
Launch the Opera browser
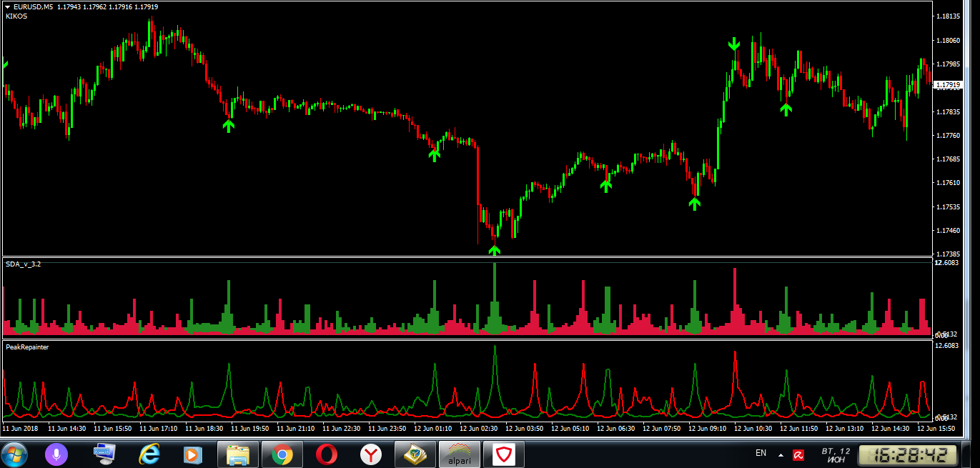(x=326, y=454)
